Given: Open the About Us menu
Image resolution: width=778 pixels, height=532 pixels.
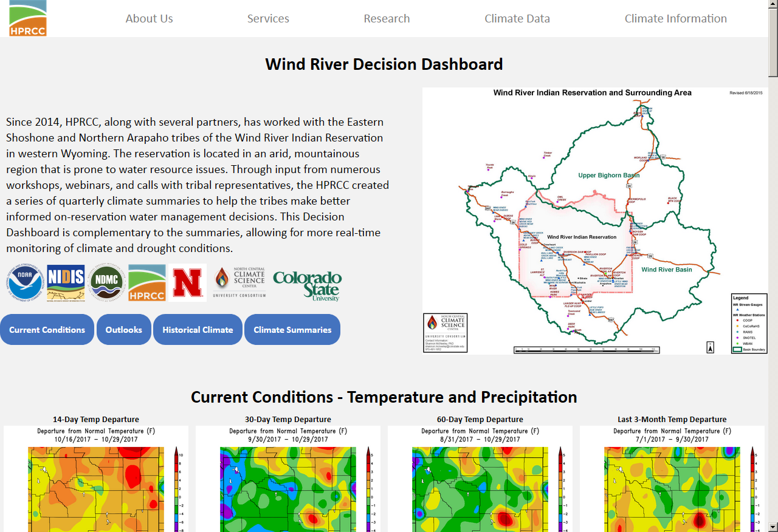Looking at the screenshot, I should [x=149, y=19].
